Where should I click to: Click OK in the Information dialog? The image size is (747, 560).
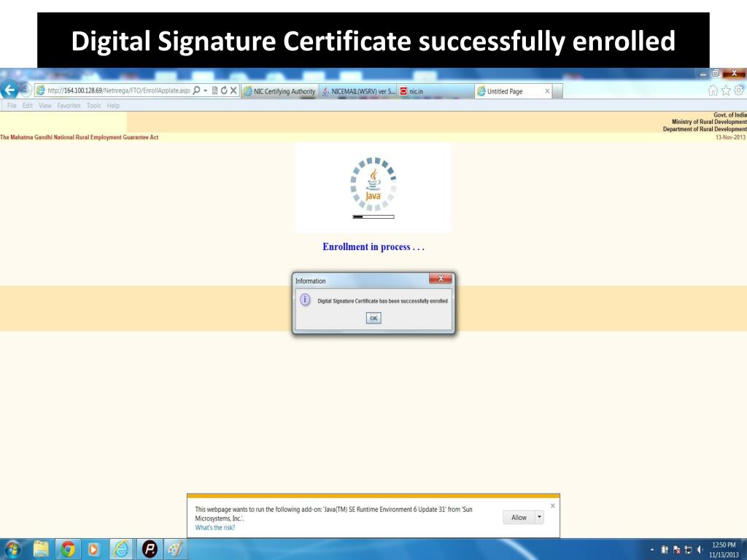[x=373, y=318]
